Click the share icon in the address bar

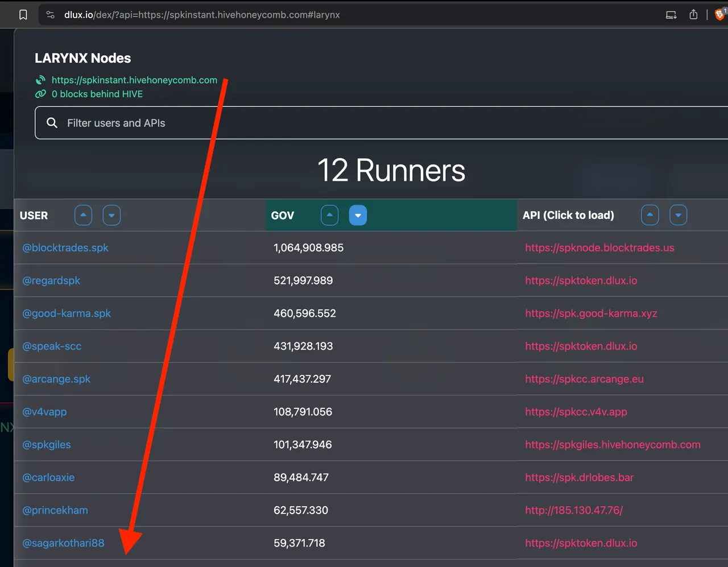point(693,15)
